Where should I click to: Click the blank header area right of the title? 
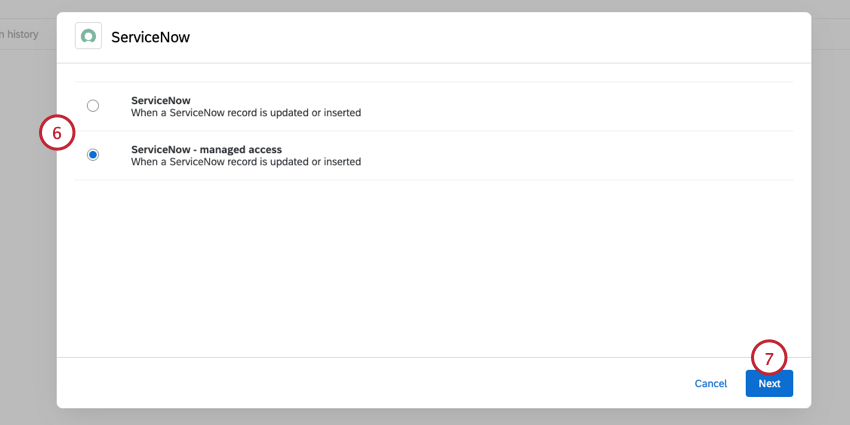(500, 37)
